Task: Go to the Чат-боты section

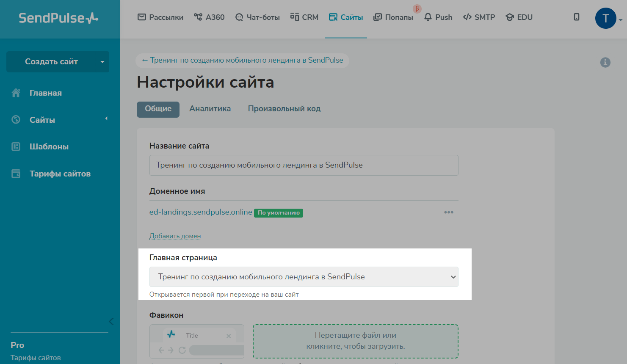Action: coord(257,17)
